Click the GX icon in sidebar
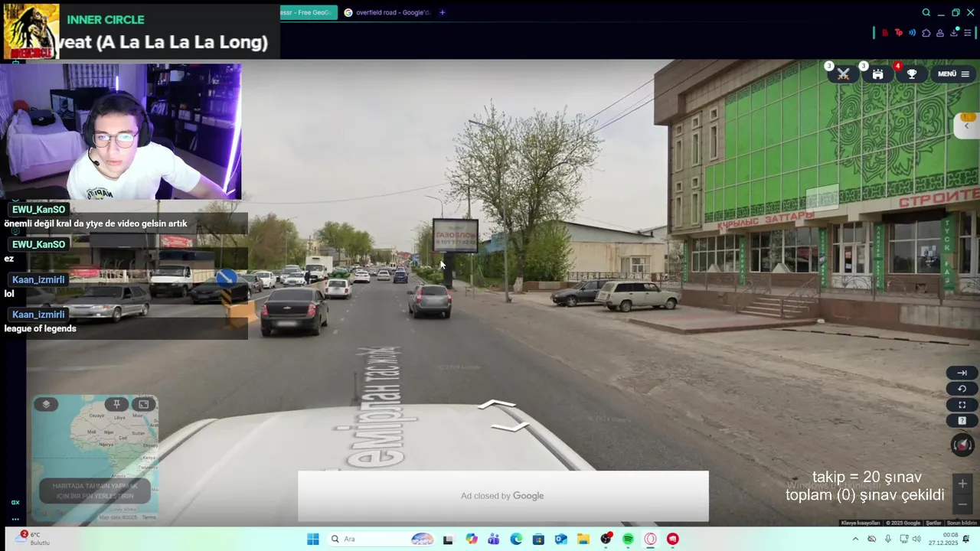The height and width of the screenshot is (551, 980). pyautogui.click(x=15, y=502)
